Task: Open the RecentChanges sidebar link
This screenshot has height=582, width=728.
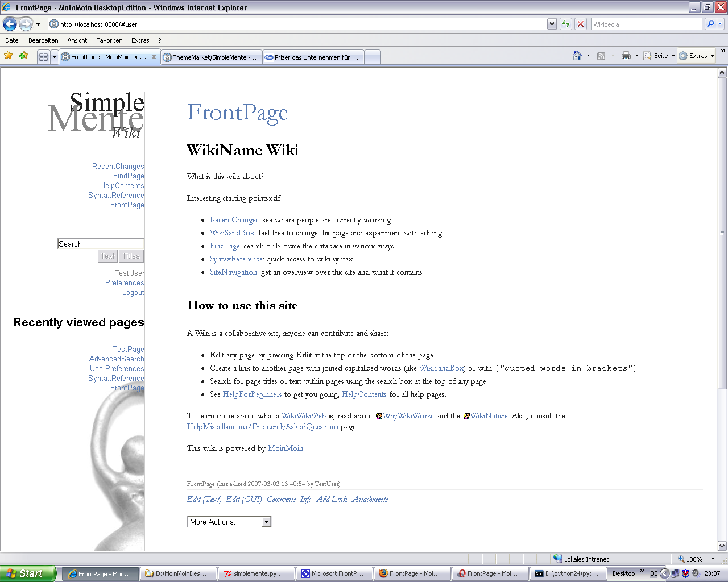Action: tap(118, 166)
